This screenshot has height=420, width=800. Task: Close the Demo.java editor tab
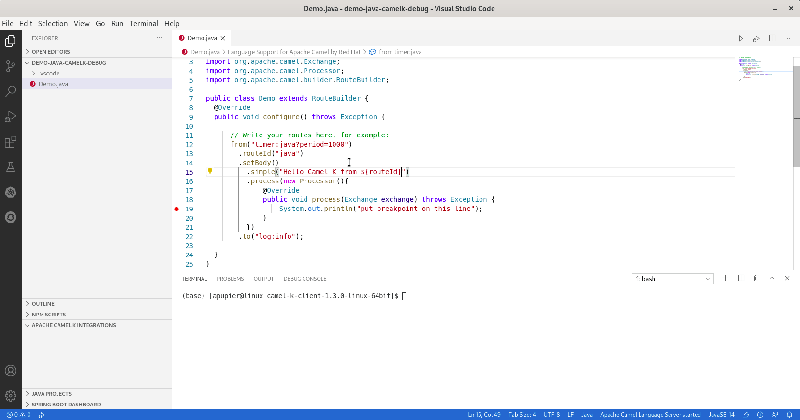coord(223,38)
